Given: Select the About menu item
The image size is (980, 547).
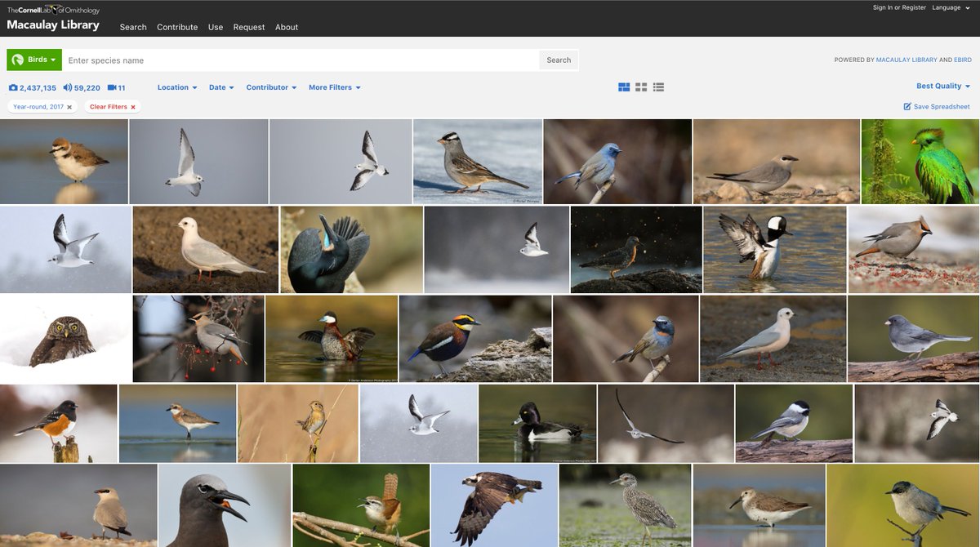Looking at the screenshot, I should coord(287,27).
